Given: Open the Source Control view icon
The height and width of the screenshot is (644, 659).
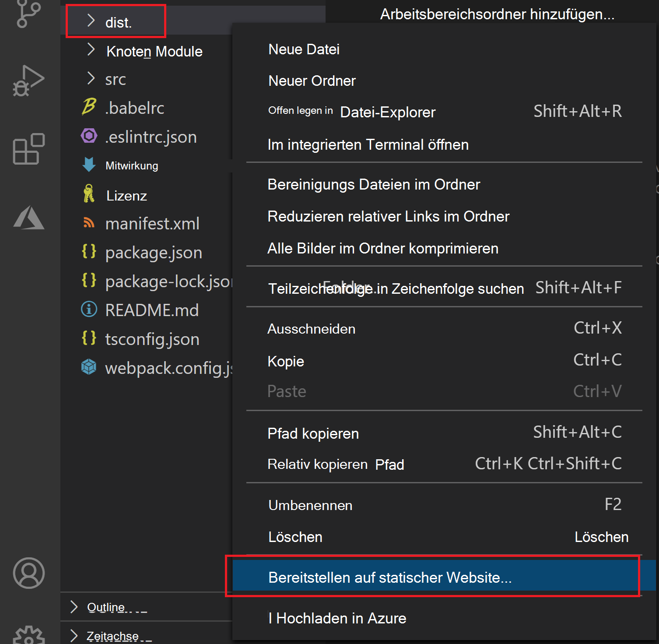Looking at the screenshot, I should [28, 13].
